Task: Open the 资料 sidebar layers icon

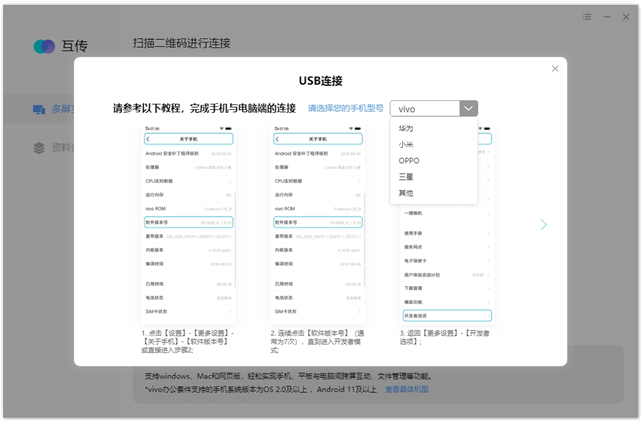Action: tap(39, 147)
